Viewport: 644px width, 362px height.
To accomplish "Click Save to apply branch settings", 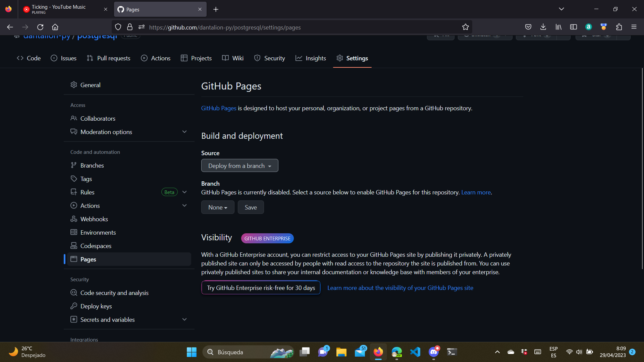I will pyautogui.click(x=250, y=207).
